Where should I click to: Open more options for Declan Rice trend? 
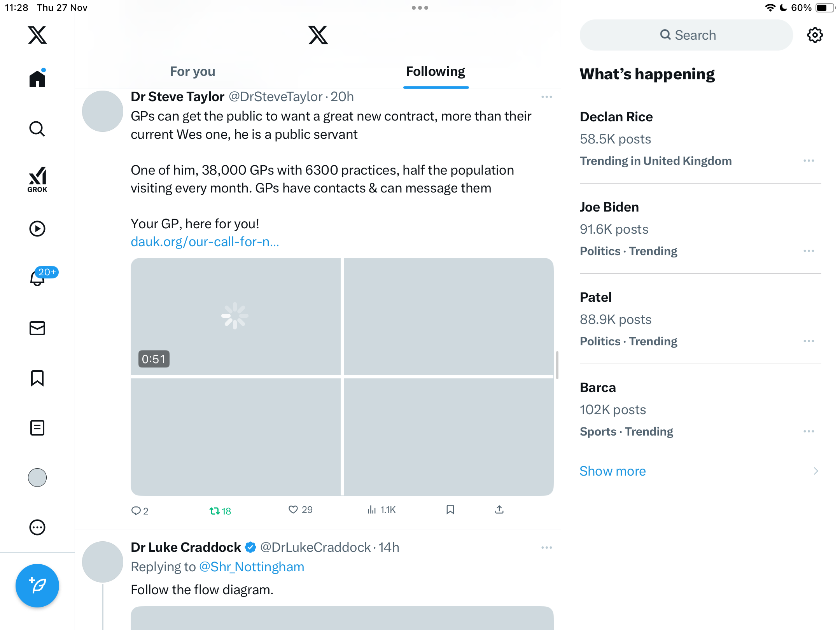coord(808,161)
